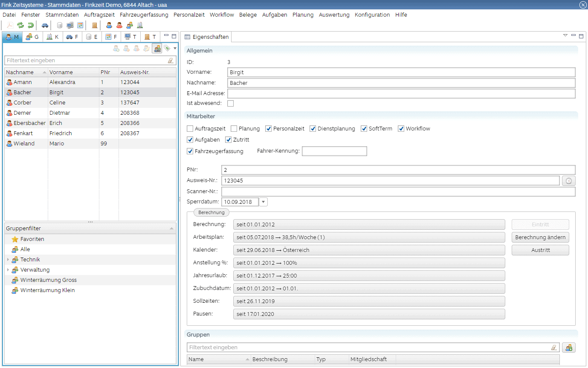Uncheck the SoftTerm checkbox
The width and height of the screenshot is (588, 368).
point(364,128)
